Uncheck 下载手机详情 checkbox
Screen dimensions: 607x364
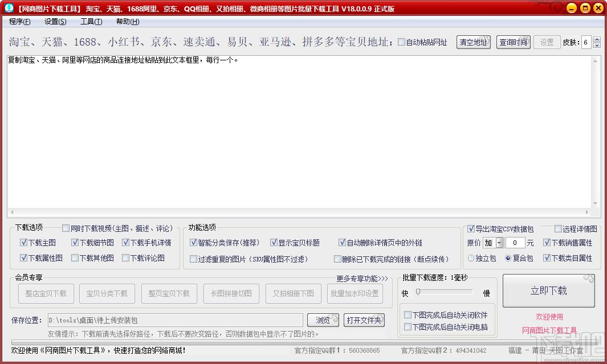click(x=125, y=243)
